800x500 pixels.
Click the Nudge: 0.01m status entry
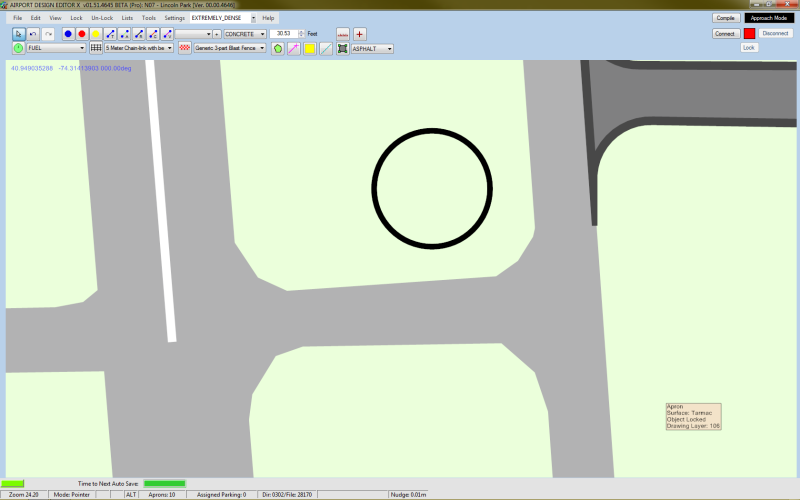[408, 494]
